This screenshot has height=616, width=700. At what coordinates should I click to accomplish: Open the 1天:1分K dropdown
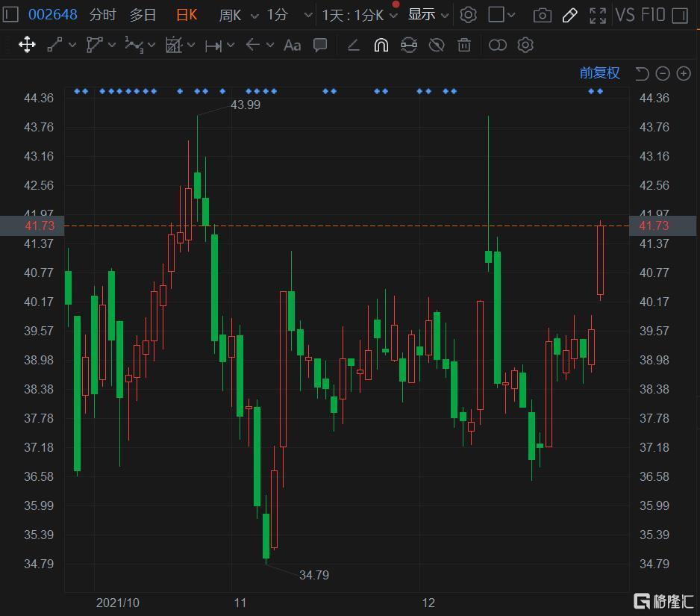360,16
